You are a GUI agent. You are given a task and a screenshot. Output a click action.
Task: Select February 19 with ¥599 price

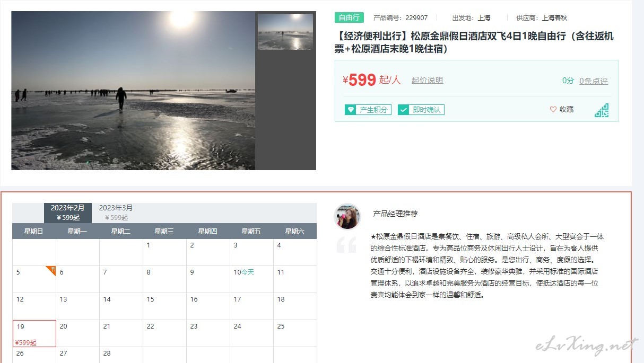click(34, 333)
